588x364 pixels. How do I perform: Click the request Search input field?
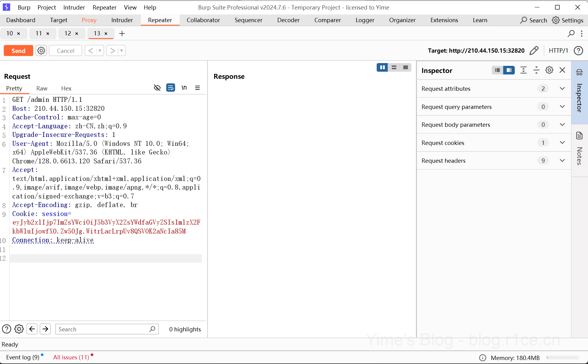click(x=103, y=329)
